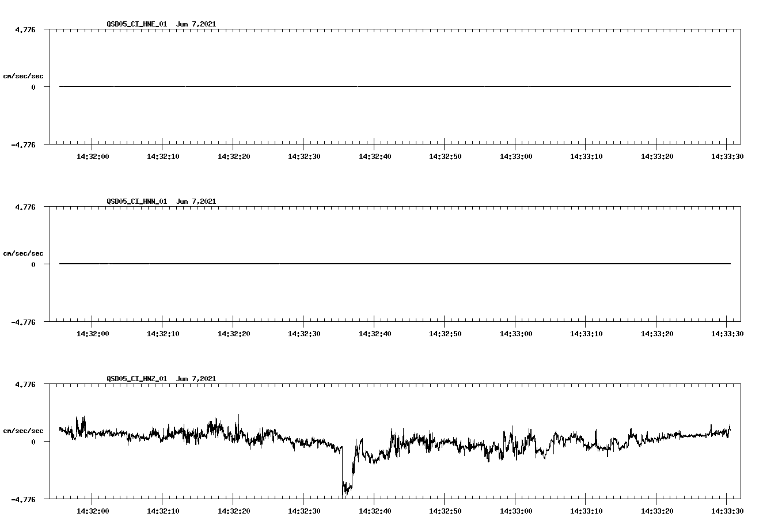Click the 0 axis value on HNN plot
Image resolution: width=782 pixels, height=532 pixels.
point(33,264)
